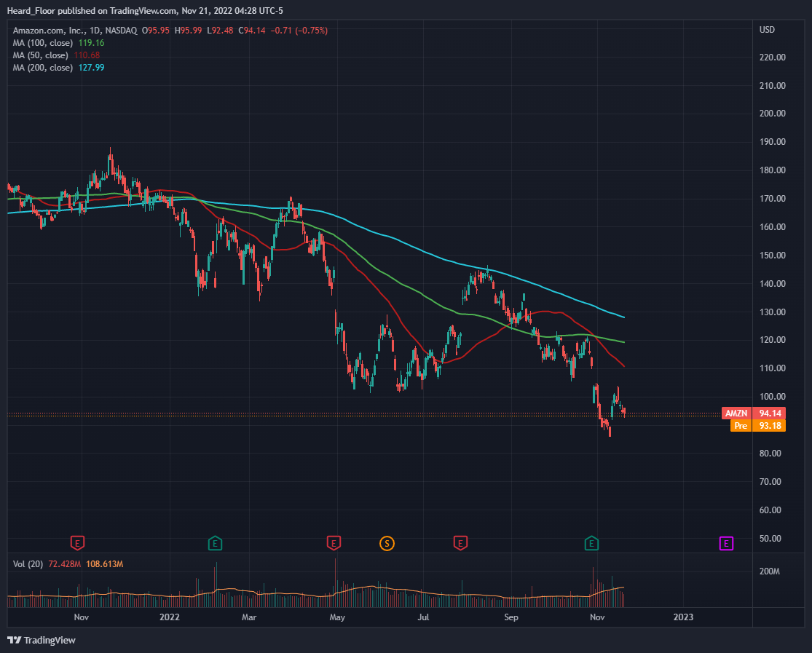Viewport: 812px width, 653px height.
Task: Click the orange stock split S marker
Action: [x=387, y=543]
